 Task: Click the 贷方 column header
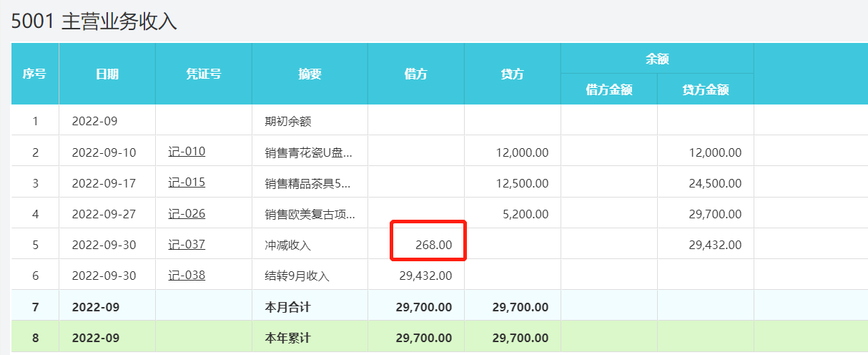point(512,74)
